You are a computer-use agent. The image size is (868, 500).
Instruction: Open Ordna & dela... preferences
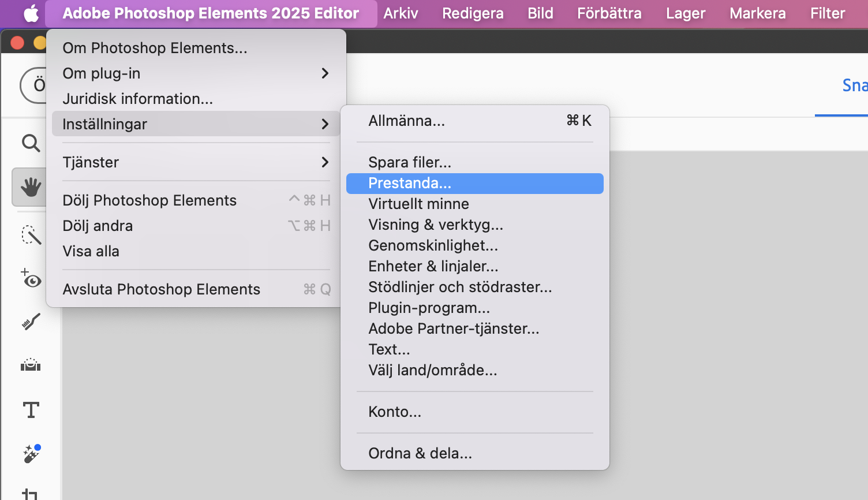tap(475, 453)
